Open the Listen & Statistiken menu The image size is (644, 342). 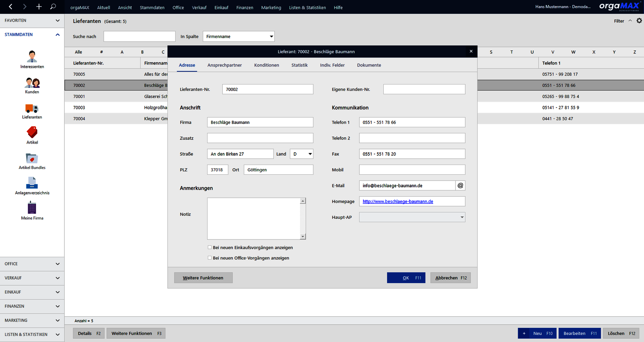pos(307,7)
